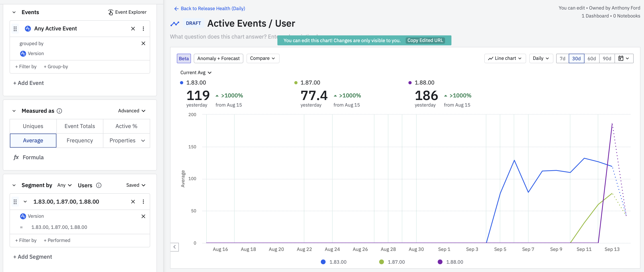Open three-dot menu for Any Active Event

143,29
